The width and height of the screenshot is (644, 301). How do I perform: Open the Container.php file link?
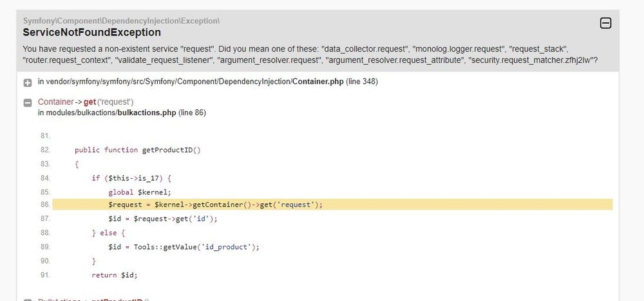pyautogui.click(x=316, y=82)
